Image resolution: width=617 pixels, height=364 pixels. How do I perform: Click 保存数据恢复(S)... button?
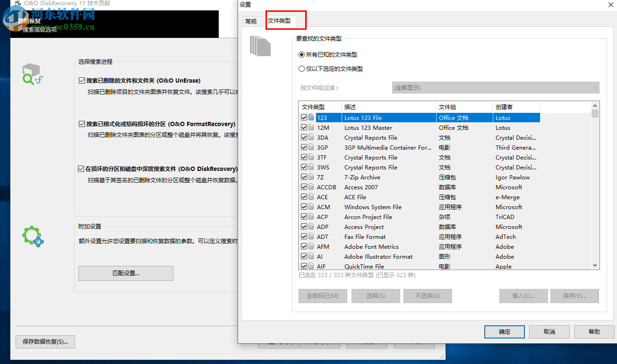coord(45,341)
